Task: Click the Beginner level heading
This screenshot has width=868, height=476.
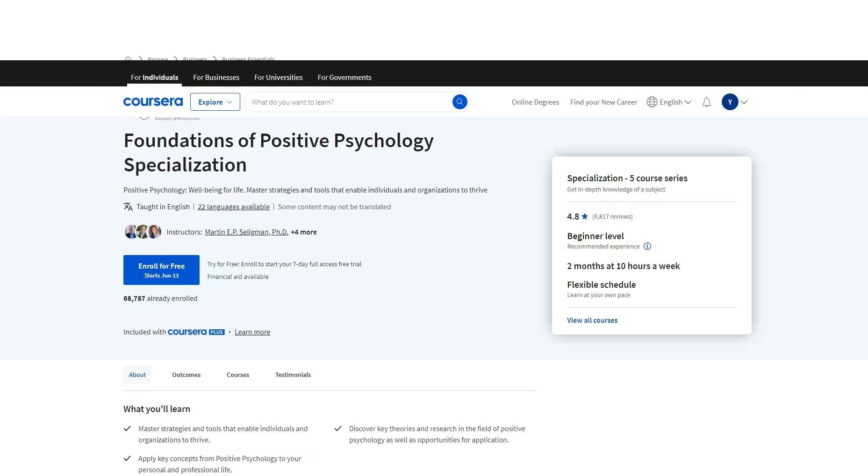Action: [x=595, y=236]
